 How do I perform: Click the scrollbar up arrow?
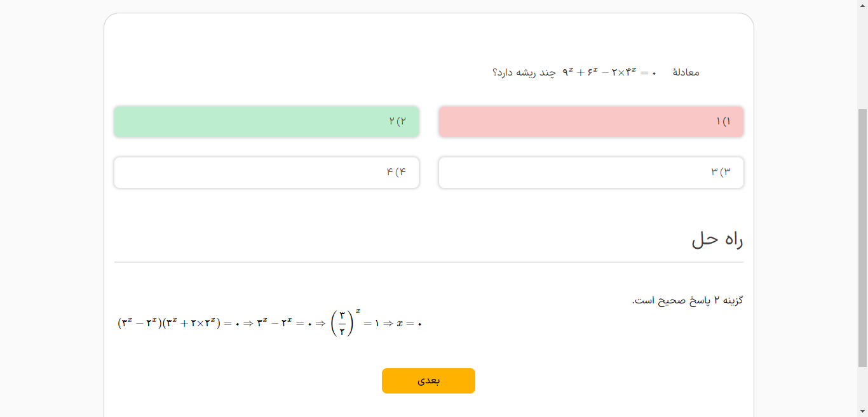click(x=862, y=5)
